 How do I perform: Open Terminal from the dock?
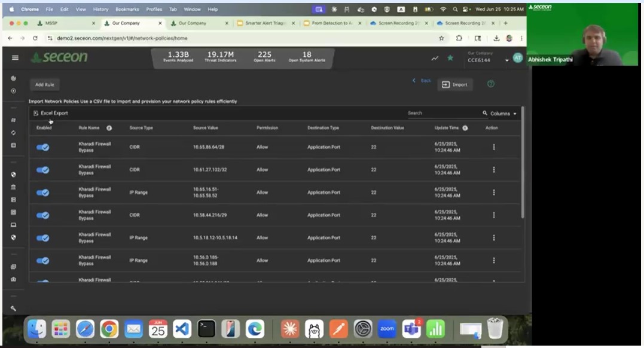point(206,329)
